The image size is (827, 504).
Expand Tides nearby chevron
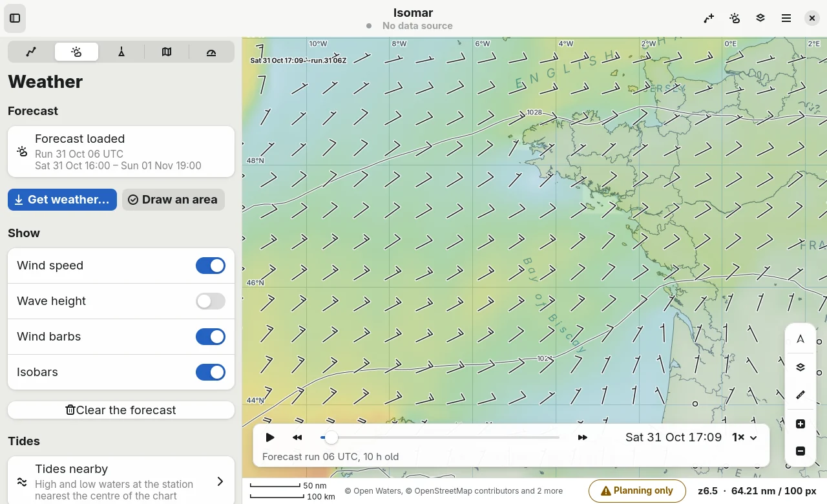coord(220,481)
